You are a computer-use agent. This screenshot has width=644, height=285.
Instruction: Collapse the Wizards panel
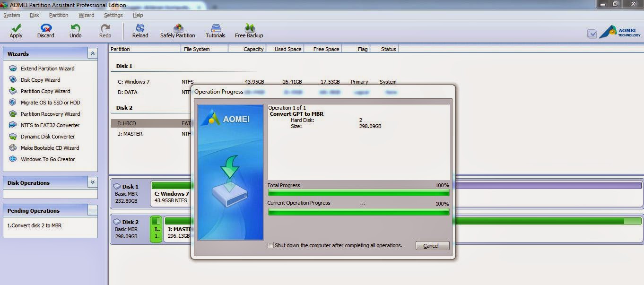tap(93, 54)
